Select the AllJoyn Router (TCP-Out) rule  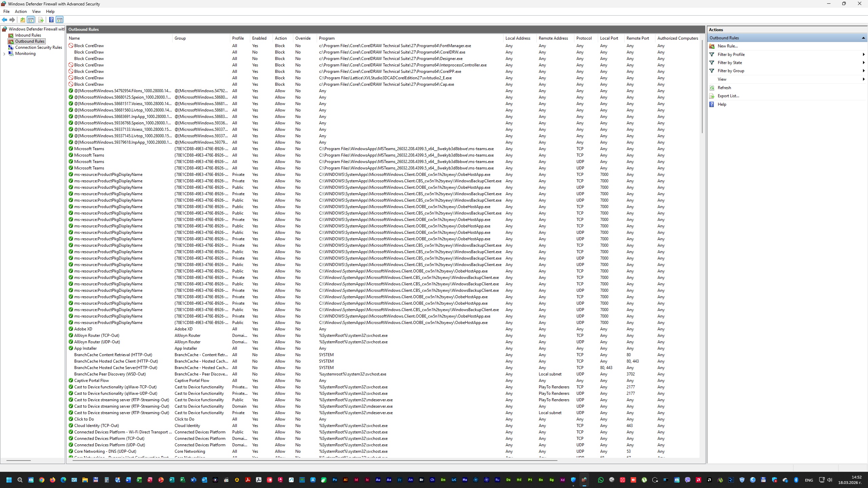click(383, 335)
